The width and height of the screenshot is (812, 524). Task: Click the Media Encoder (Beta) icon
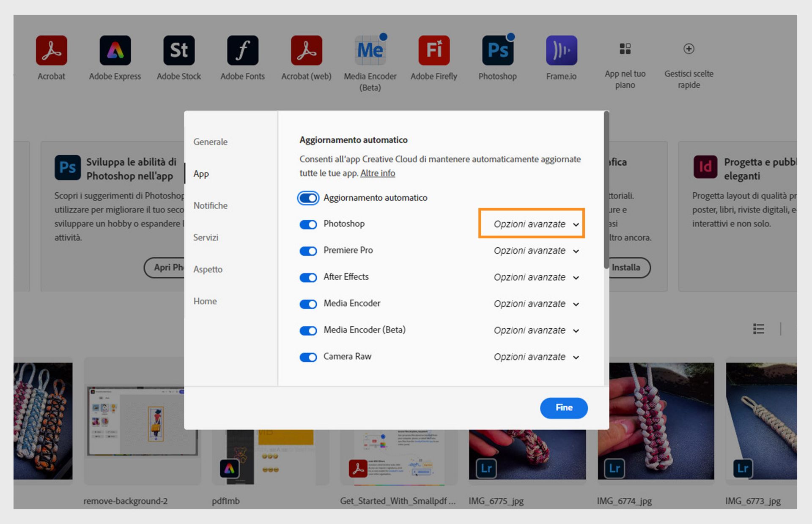(370, 51)
